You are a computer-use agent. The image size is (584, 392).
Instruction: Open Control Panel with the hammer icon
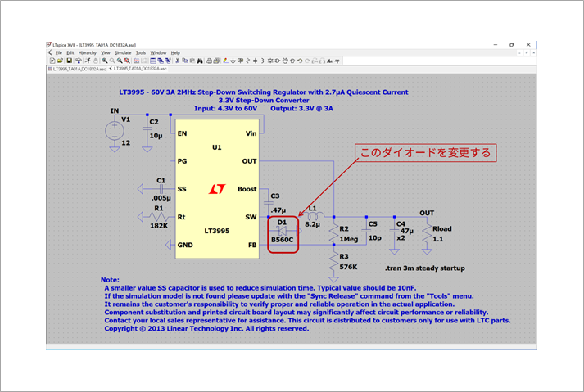[79, 61]
